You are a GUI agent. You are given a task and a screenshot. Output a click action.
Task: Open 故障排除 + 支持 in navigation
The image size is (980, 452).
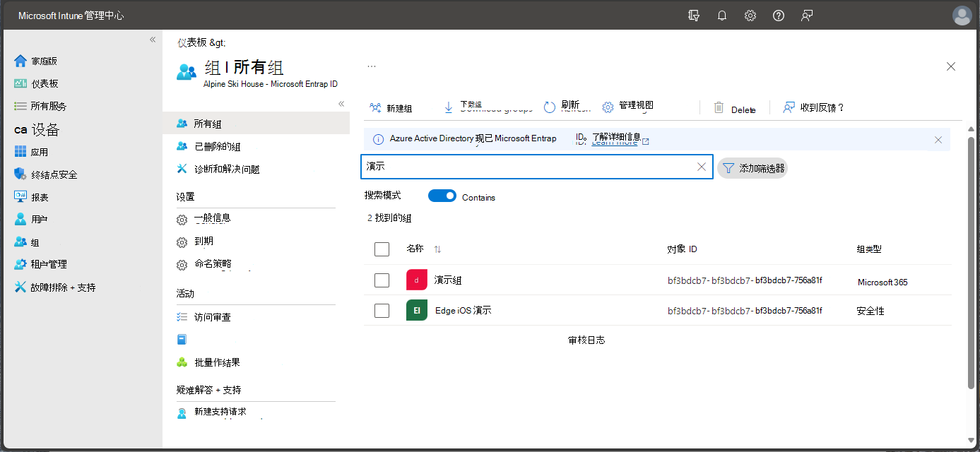[54, 287]
